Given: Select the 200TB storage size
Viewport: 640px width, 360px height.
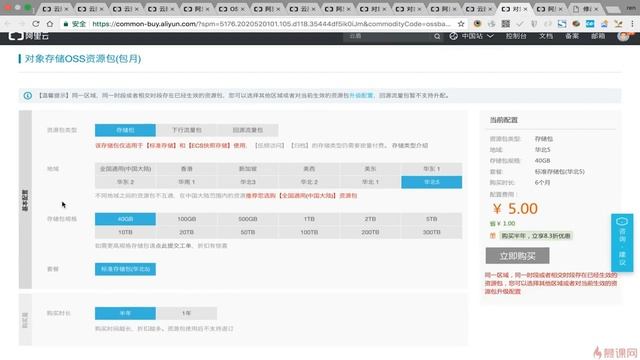Looking at the screenshot, I should (370, 232).
